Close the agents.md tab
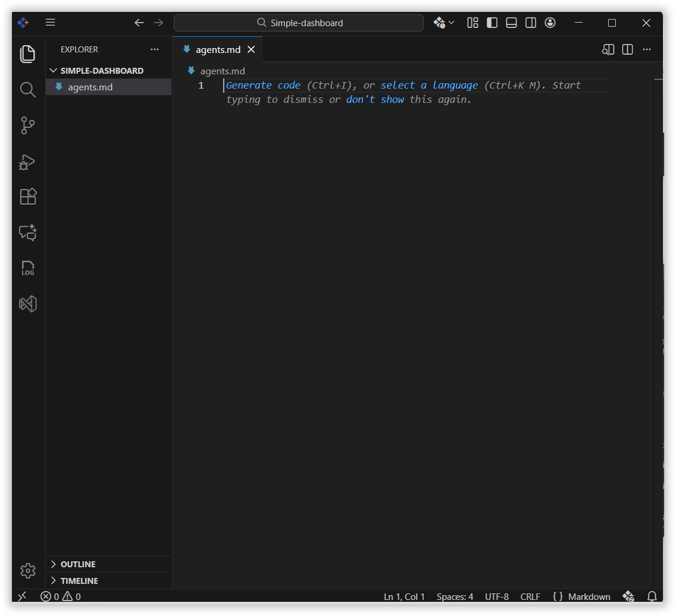Image resolution: width=676 pixels, height=616 pixels. click(251, 49)
